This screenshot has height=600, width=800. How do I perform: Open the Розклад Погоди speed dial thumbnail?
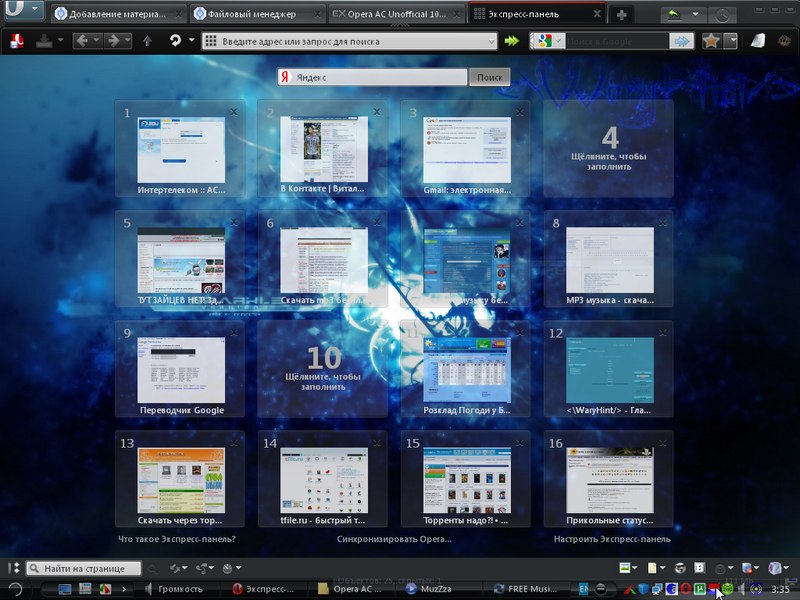[x=465, y=369]
